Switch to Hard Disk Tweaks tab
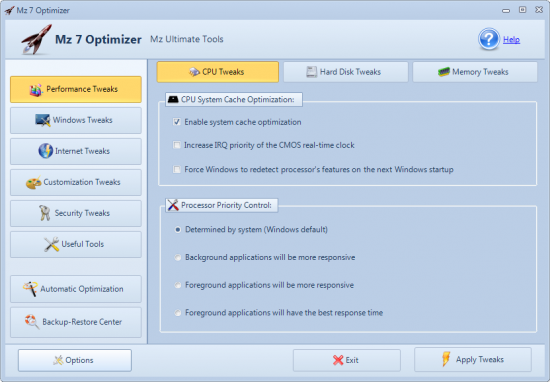The width and height of the screenshot is (550, 382). point(346,72)
